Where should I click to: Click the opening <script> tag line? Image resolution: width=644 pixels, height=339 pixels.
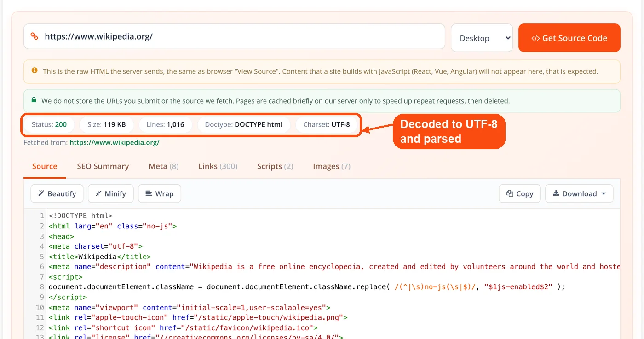tap(65, 277)
